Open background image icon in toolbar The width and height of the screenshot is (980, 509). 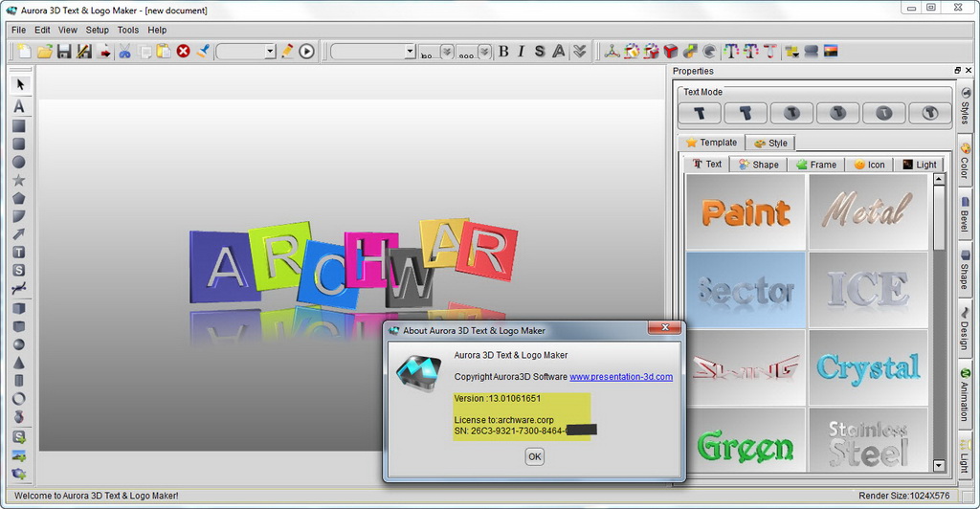(x=831, y=52)
